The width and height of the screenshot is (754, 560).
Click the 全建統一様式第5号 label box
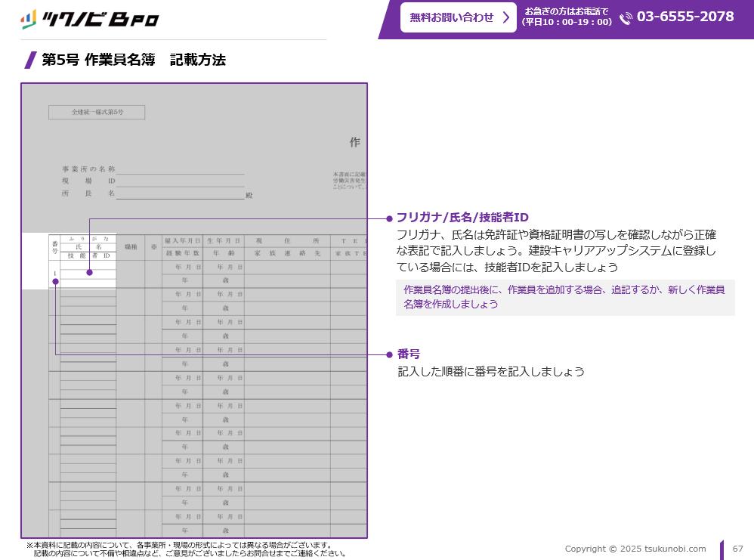tap(97, 112)
